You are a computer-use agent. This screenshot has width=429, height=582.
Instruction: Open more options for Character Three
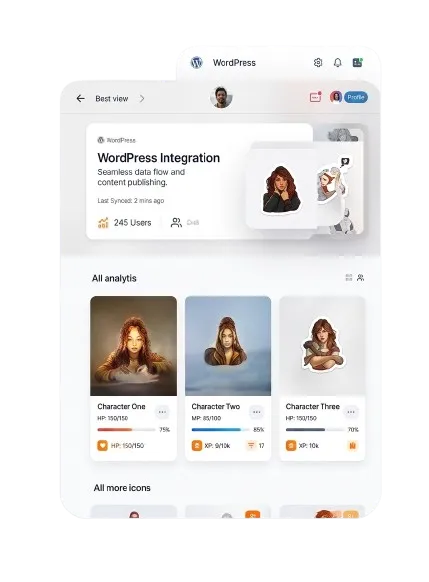[x=351, y=412]
